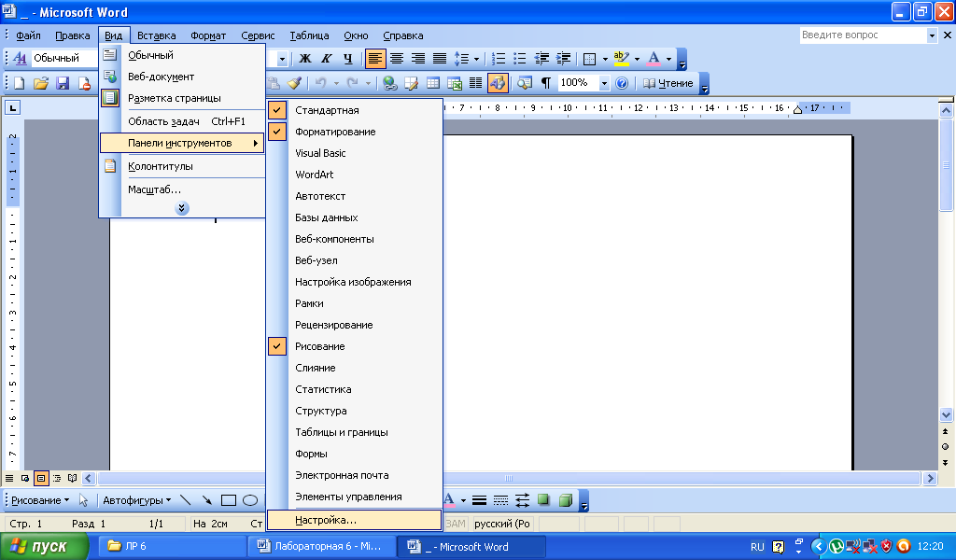This screenshot has width=956, height=560.
Task: Toggle the Drawing toolbar button
Action: 498,83
